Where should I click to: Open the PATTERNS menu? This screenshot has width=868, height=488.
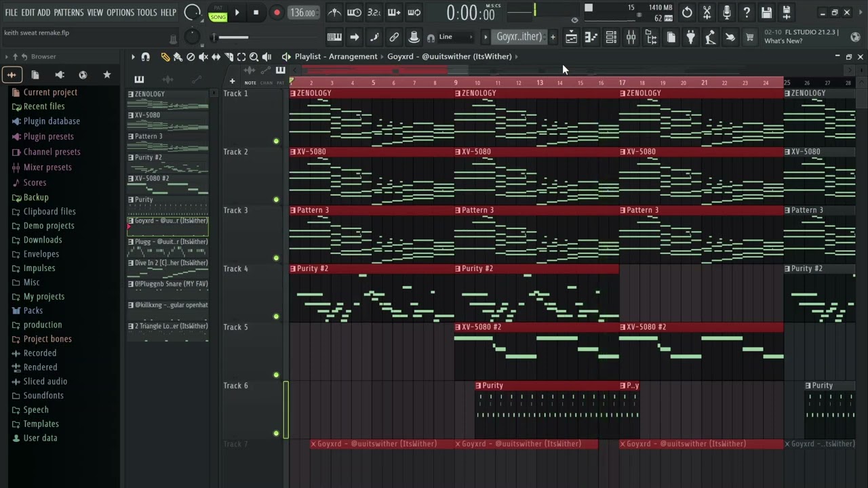click(x=68, y=12)
